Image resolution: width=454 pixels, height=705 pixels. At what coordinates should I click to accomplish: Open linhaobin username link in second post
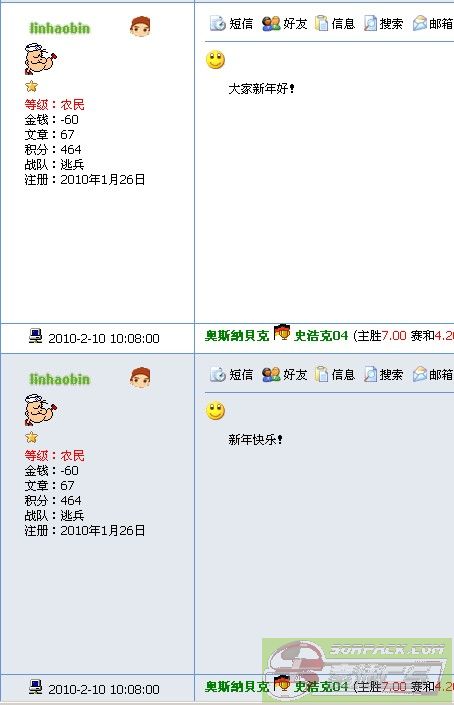[60, 379]
